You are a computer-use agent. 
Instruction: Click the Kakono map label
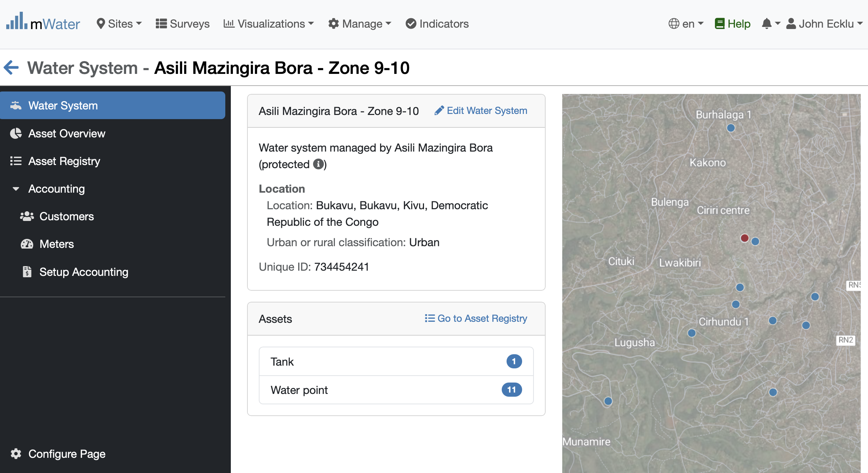point(708,162)
